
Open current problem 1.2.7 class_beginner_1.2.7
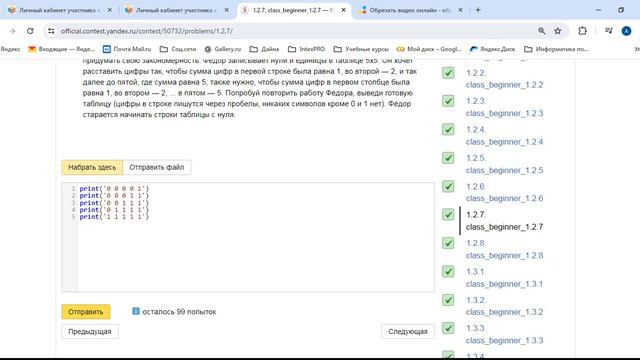click(x=504, y=220)
